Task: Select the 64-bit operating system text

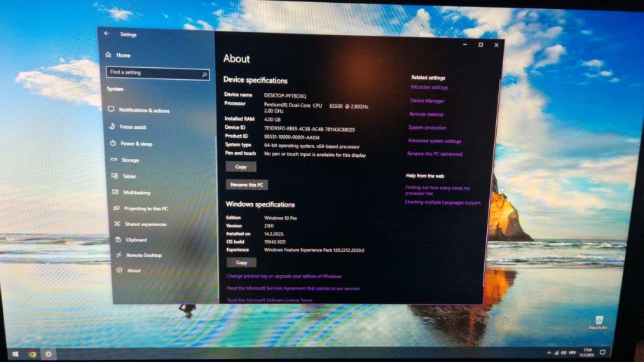Action: pyautogui.click(x=312, y=146)
